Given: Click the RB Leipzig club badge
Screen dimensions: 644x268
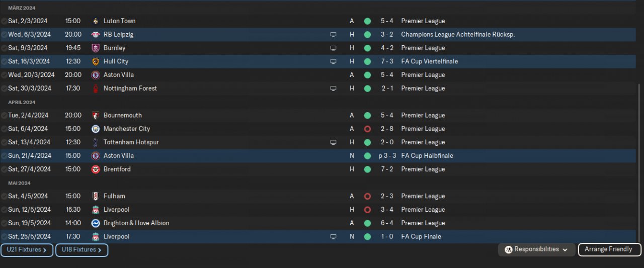Looking at the screenshot, I should tap(96, 35).
